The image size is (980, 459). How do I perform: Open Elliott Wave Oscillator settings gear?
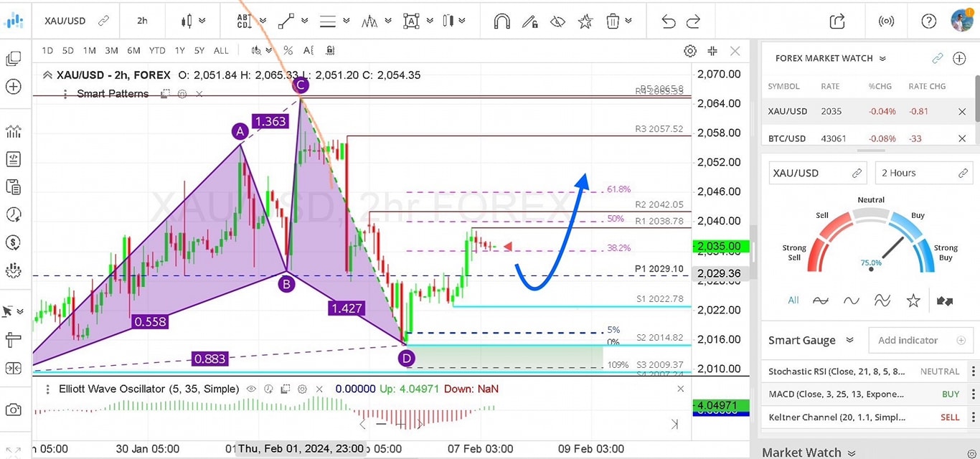(302, 389)
